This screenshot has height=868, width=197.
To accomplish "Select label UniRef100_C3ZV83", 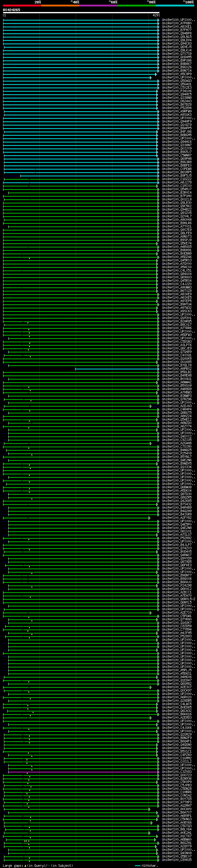I will pos(177,772).
